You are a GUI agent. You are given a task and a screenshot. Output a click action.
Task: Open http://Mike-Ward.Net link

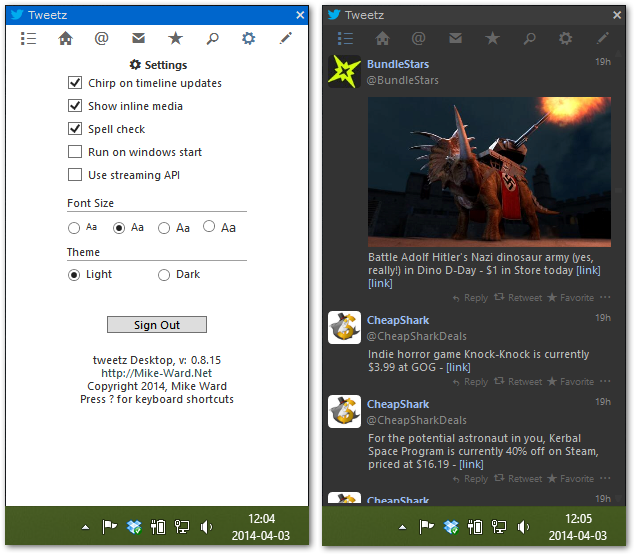point(157,373)
